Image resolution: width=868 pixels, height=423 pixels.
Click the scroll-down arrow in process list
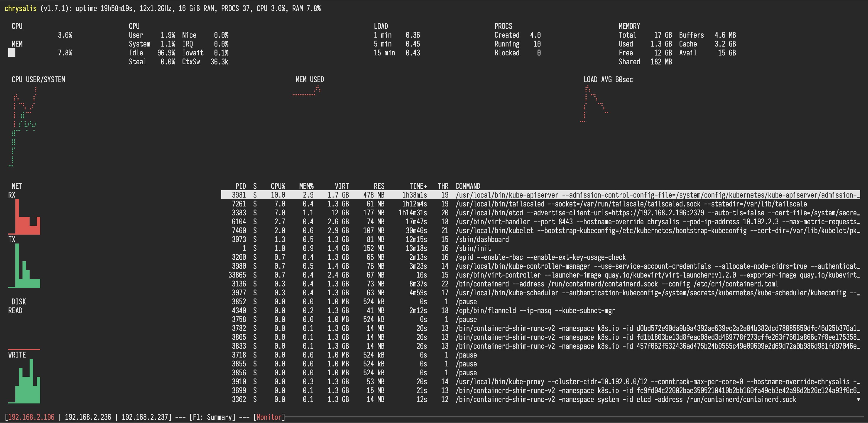858,399
